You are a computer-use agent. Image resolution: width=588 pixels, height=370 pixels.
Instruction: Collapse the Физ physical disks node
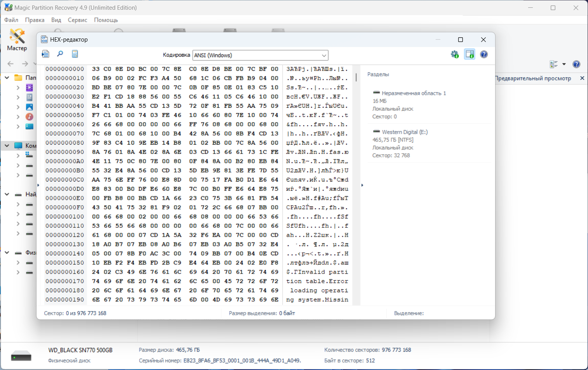pyautogui.click(x=7, y=253)
